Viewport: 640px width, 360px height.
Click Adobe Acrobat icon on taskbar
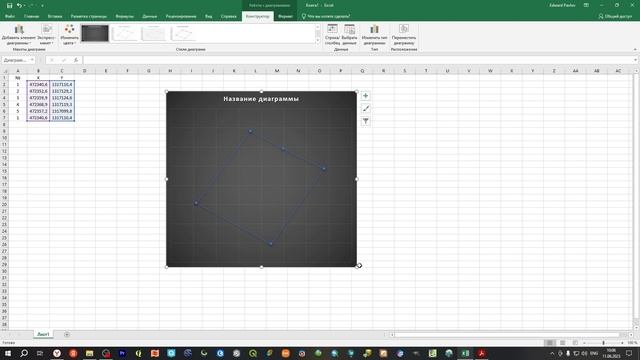pyautogui.click(x=481, y=353)
